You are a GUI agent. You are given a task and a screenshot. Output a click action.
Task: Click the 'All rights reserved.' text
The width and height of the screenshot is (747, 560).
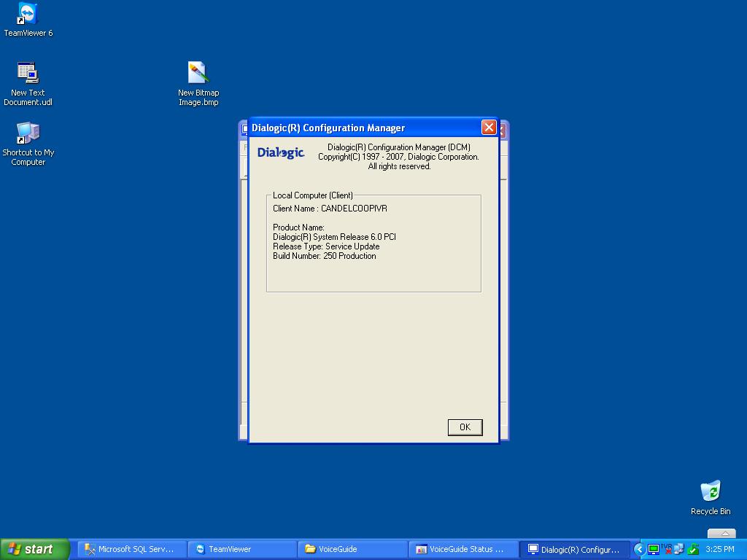[x=399, y=166]
